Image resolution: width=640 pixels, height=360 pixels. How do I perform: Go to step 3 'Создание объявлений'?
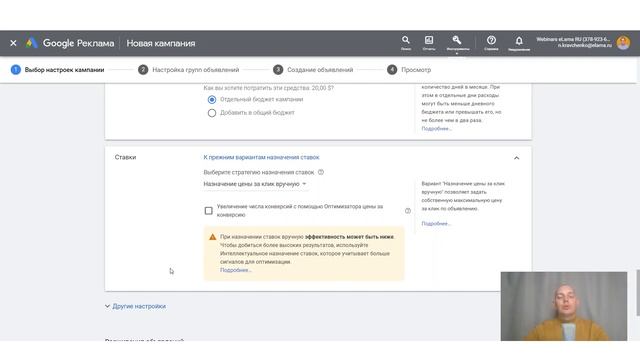pos(313,70)
